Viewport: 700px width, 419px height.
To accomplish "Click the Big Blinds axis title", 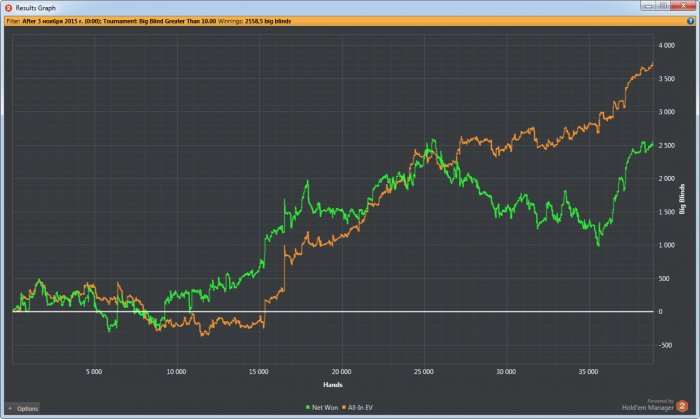I will click(682, 199).
